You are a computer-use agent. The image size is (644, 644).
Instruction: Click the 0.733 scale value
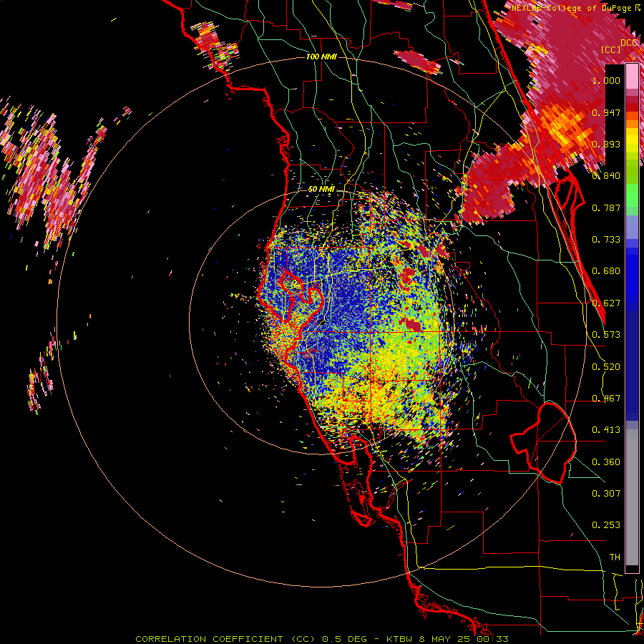[606, 240]
